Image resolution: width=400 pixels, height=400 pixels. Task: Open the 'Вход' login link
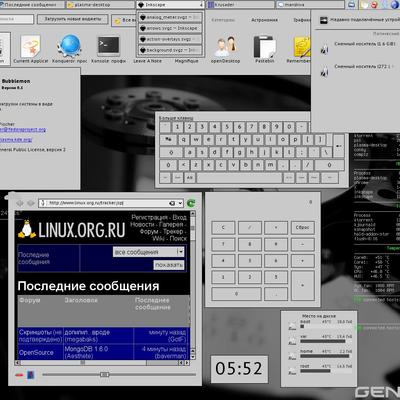(x=179, y=217)
